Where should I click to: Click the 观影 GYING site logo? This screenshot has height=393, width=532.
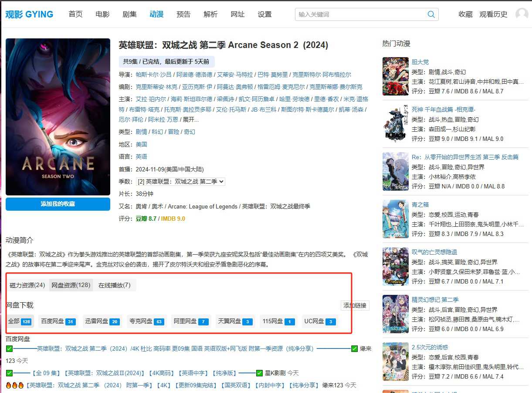tap(29, 14)
